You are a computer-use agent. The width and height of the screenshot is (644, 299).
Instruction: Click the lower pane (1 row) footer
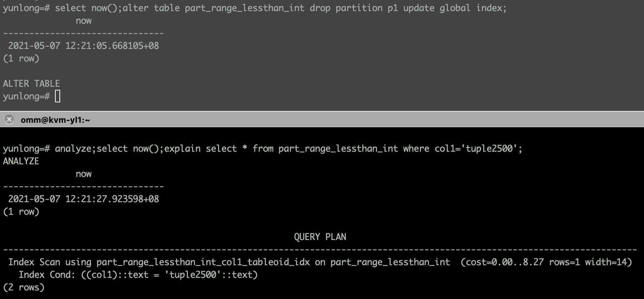[x=21, y=211]
